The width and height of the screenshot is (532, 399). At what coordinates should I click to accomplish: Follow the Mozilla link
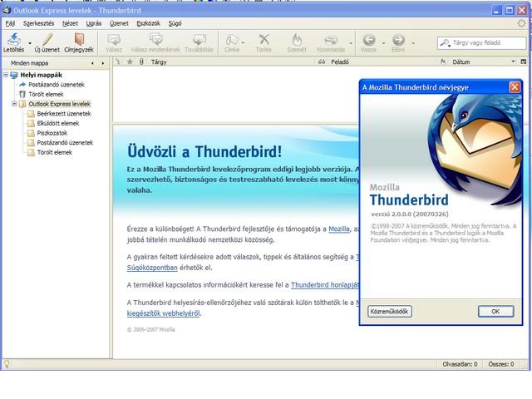(338, 229)
